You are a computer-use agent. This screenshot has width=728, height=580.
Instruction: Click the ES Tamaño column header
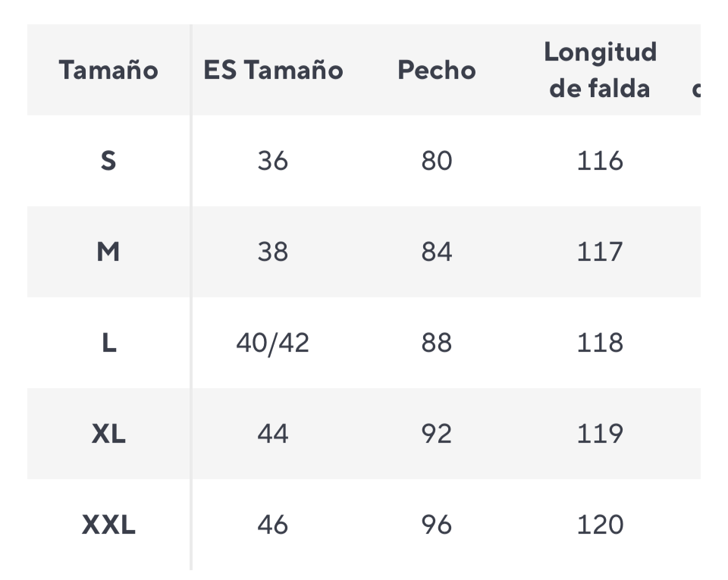(x=273, y=70)
